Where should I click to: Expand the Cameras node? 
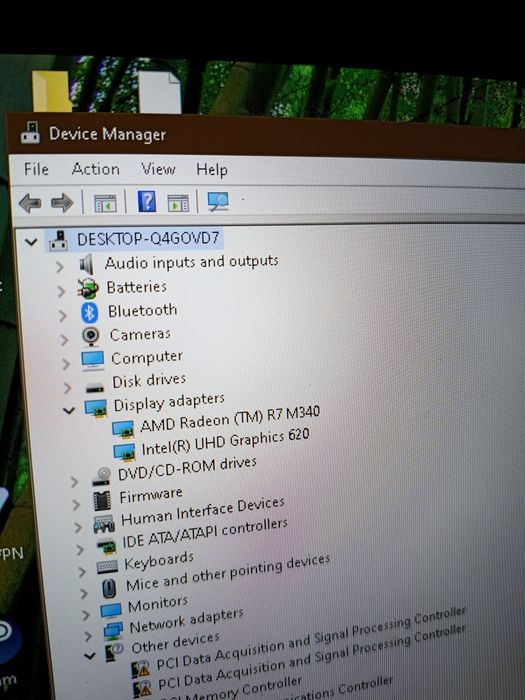pos(65,340)
